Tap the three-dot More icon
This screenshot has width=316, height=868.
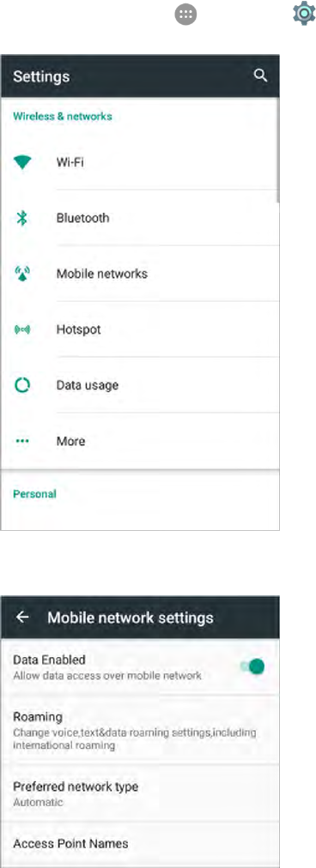22,441
